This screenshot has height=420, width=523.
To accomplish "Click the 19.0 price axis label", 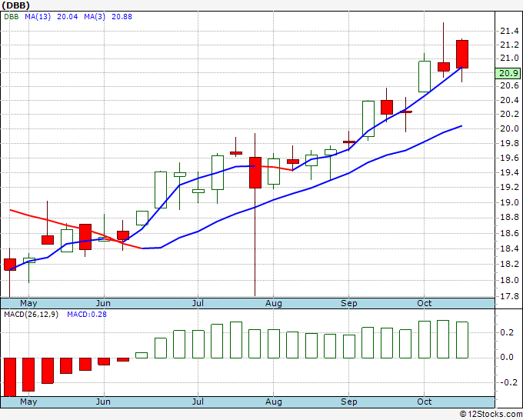I will pyautogui.click(x=509, y=203).
